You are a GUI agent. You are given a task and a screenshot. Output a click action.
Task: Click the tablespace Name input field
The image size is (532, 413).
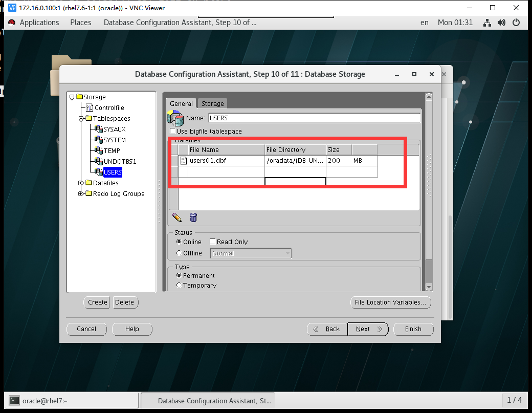tap(314, 118)
